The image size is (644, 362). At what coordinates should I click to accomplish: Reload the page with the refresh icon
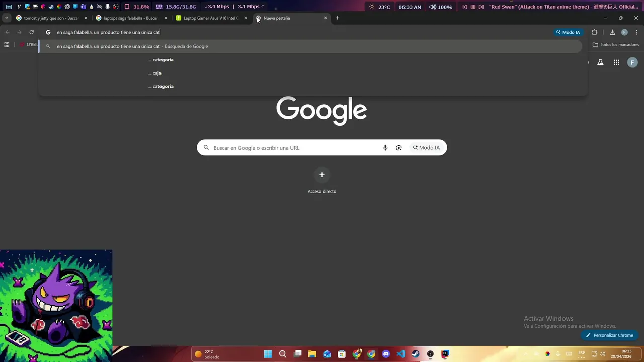31,32
